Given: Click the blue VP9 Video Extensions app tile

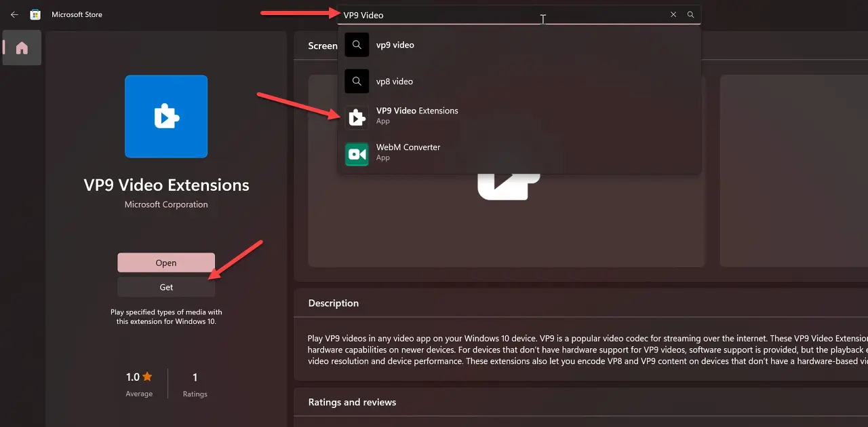Looking at the screenshot, I should (x=166, y=117).
